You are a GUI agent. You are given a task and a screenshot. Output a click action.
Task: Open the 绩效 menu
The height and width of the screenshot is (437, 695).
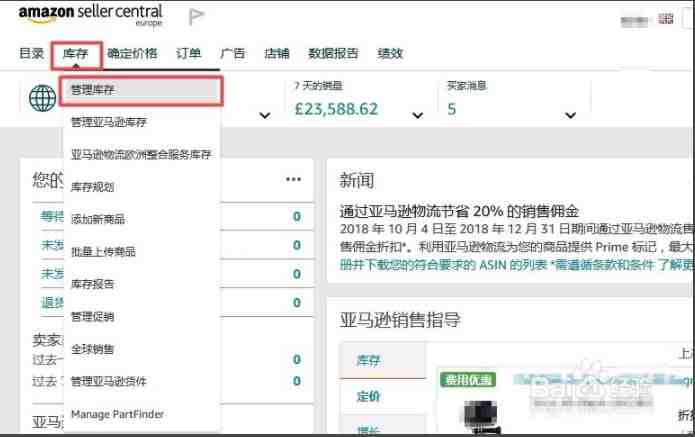point(390,54)
